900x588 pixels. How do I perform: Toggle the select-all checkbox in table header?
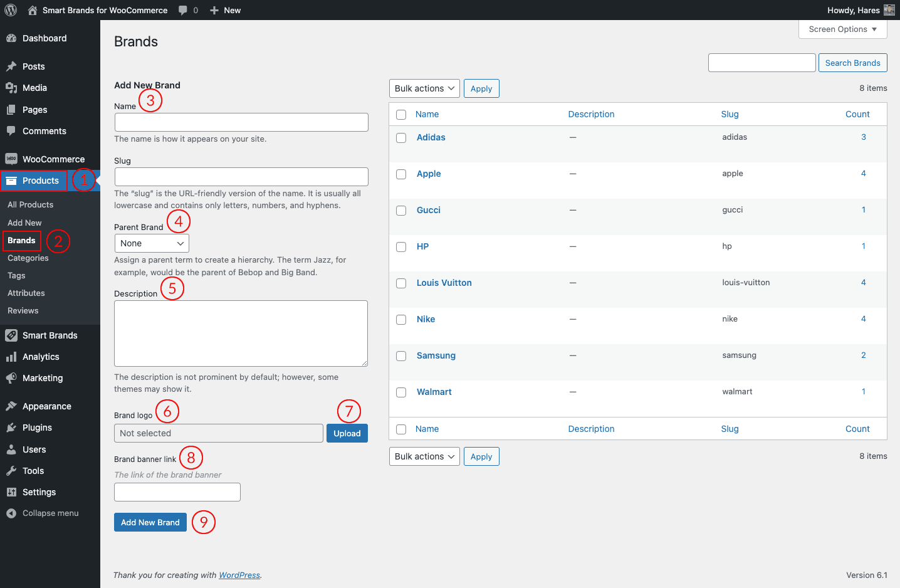click(x=401, y=115)
